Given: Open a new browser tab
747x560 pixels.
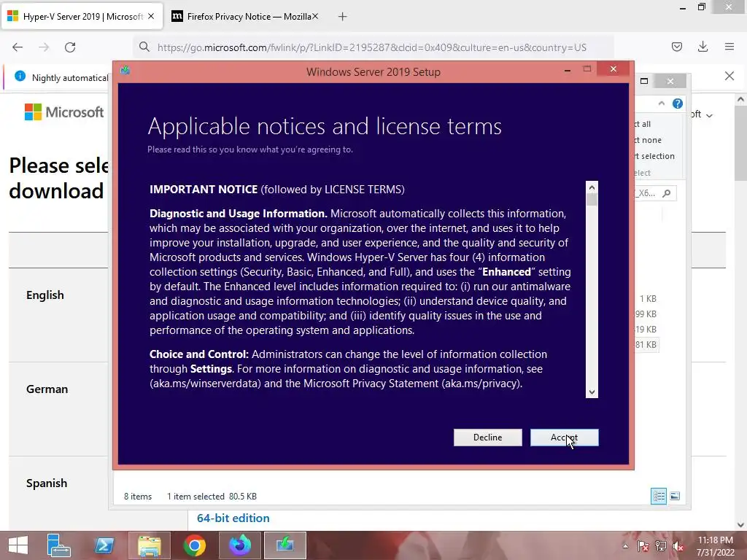Looking at the screenshot, I should (x=342, y=17).
